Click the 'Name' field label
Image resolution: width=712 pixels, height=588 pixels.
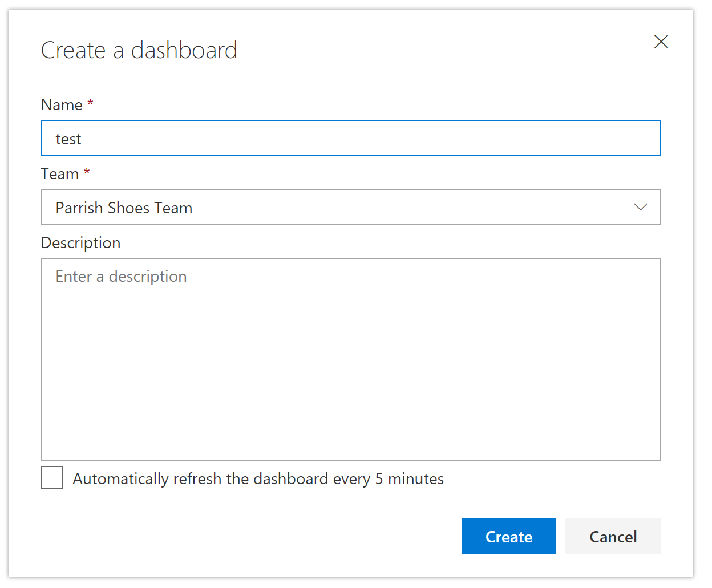tap(62, 105)
